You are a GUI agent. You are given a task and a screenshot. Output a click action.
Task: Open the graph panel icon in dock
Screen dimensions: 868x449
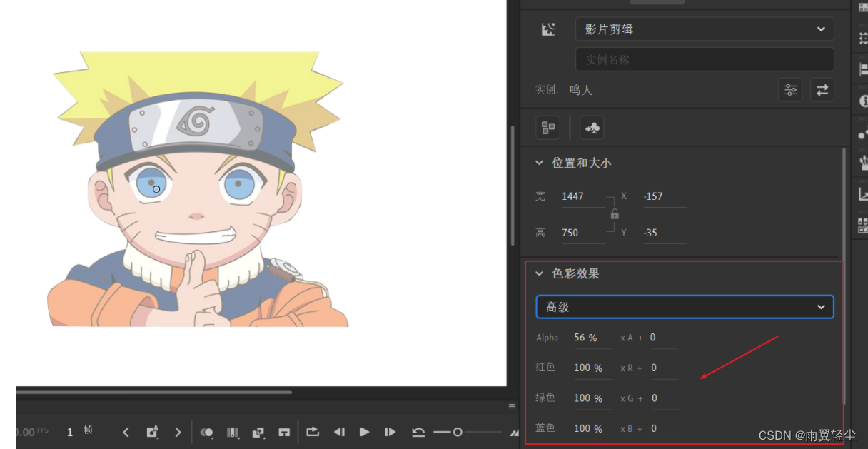[862, 194]
